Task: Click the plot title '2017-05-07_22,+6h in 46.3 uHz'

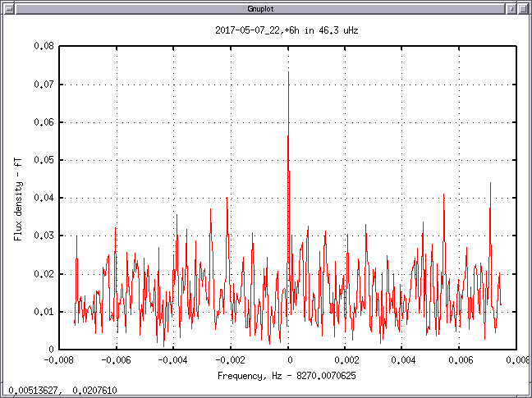Action: (287, 30)
